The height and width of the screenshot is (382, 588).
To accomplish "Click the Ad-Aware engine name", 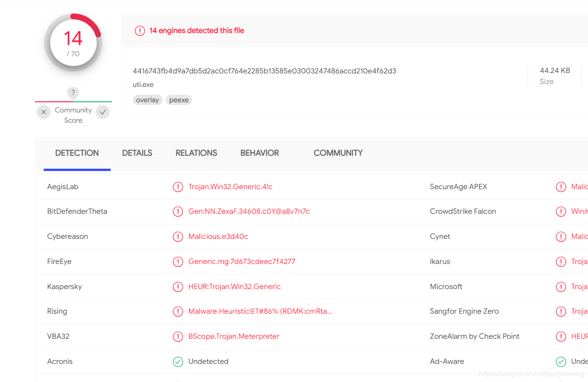I will point(447,362).
